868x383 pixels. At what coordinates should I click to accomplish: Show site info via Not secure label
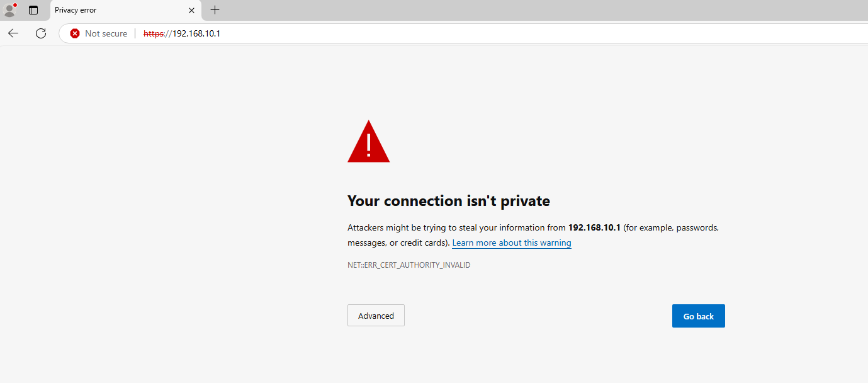(106, 33)
